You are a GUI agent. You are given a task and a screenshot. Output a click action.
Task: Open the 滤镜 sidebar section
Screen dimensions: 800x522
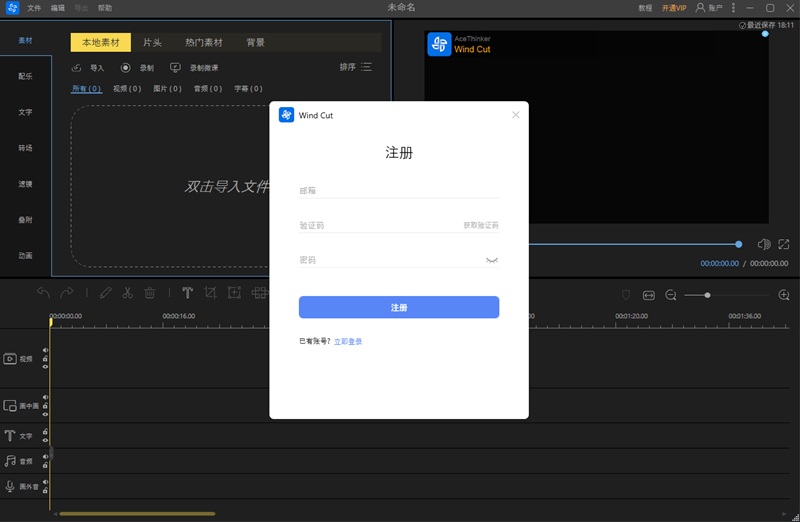click(25, 184)
